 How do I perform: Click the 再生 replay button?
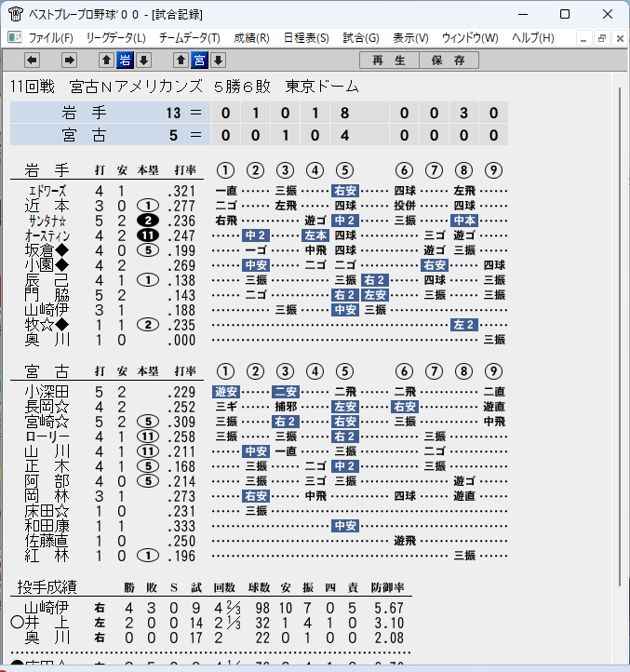389,60
